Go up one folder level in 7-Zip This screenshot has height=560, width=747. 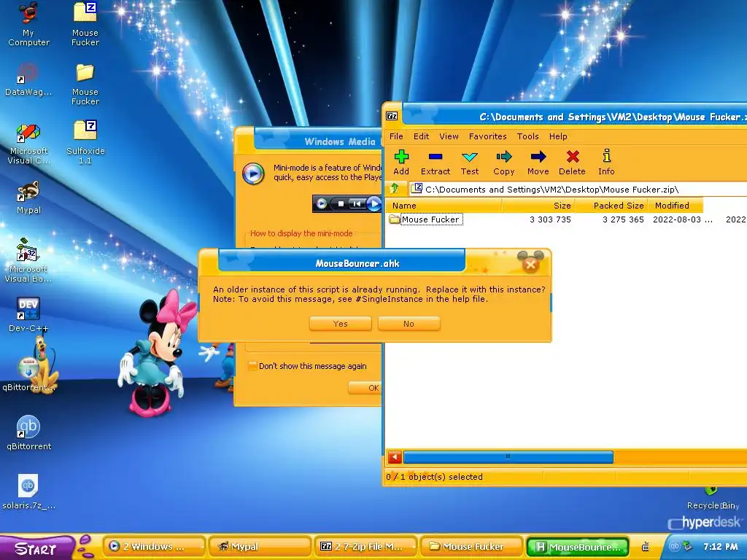pos(395,189)
